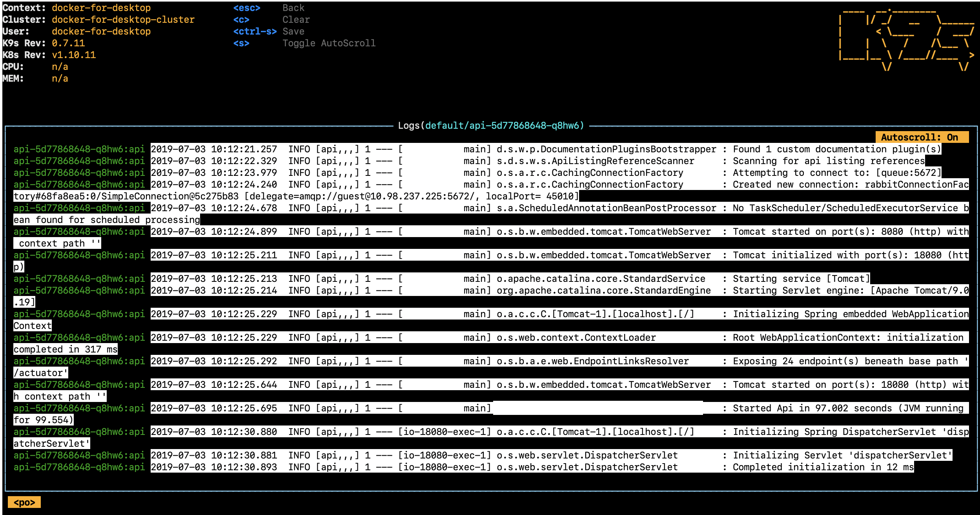The width and height of the screenshot is (980, 515).
Task: Click green pod label on first log line
Action: point(80,149)
